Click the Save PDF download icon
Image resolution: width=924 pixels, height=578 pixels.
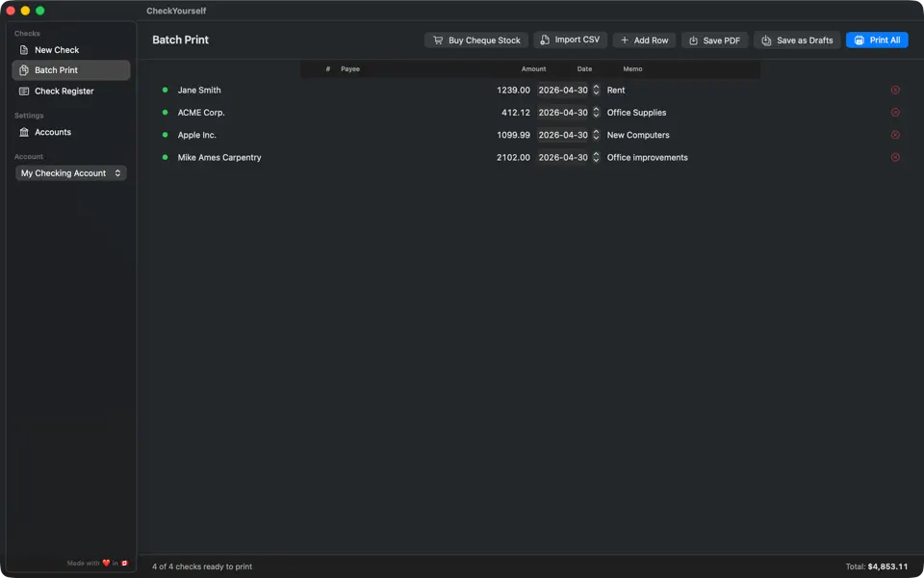694,40
